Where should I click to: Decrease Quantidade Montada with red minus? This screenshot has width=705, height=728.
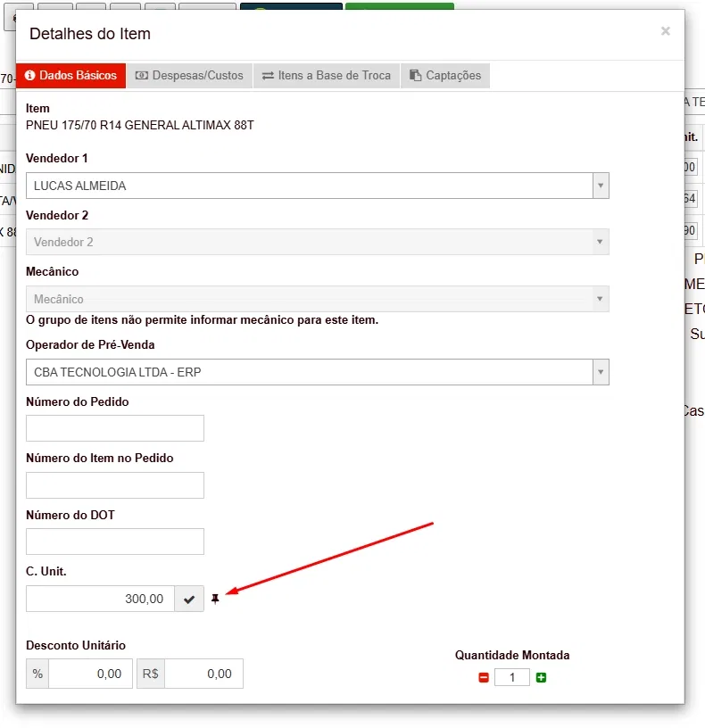(x=484, y=677)
